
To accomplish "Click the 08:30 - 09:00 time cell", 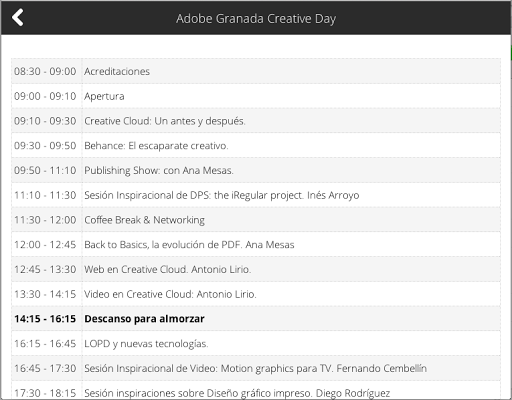I will [47, 71].
